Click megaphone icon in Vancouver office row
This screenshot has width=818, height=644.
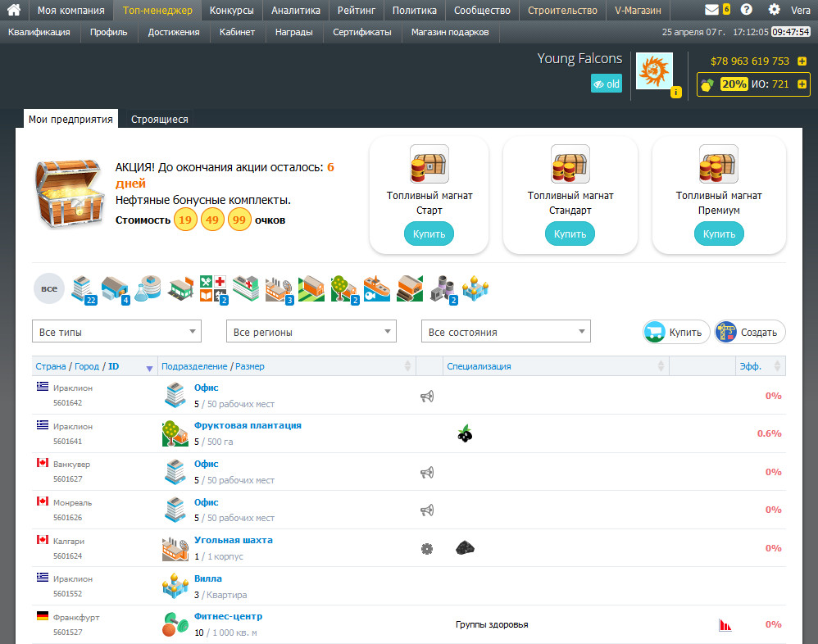tap(427, 473)
